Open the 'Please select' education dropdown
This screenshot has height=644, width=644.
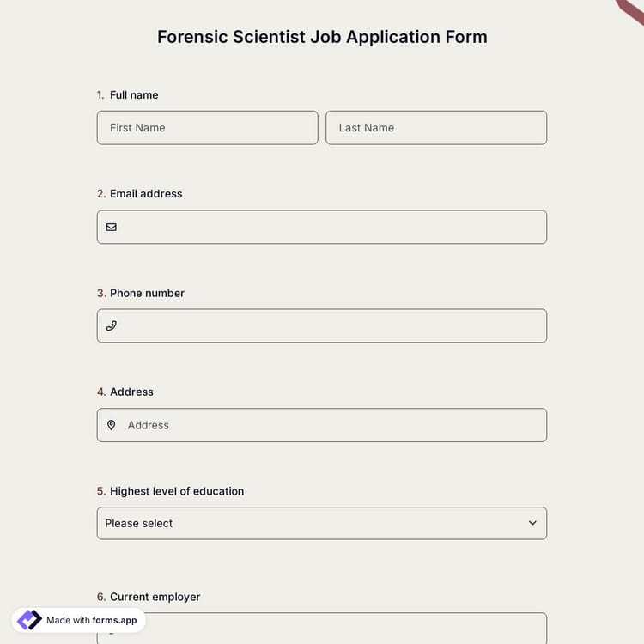tap(321, 523)
